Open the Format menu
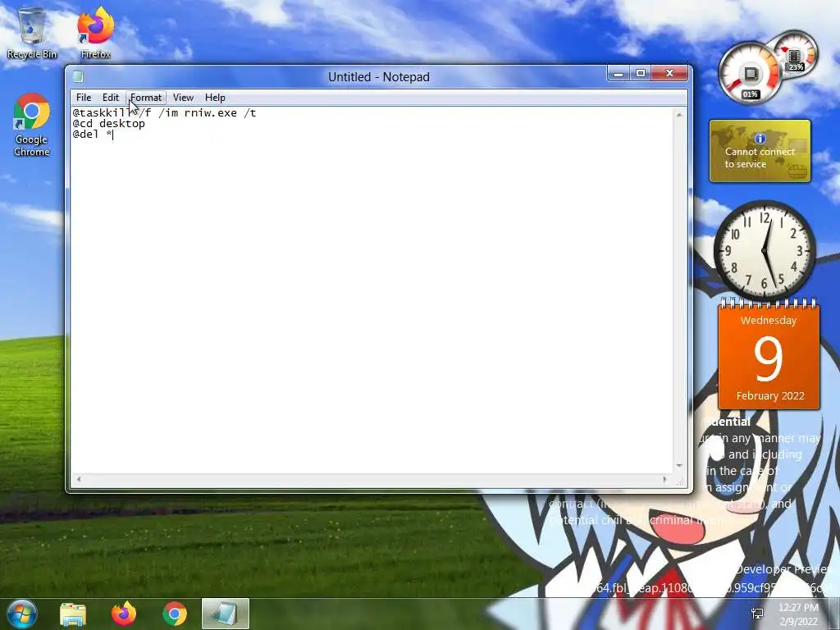 (146, 98)
